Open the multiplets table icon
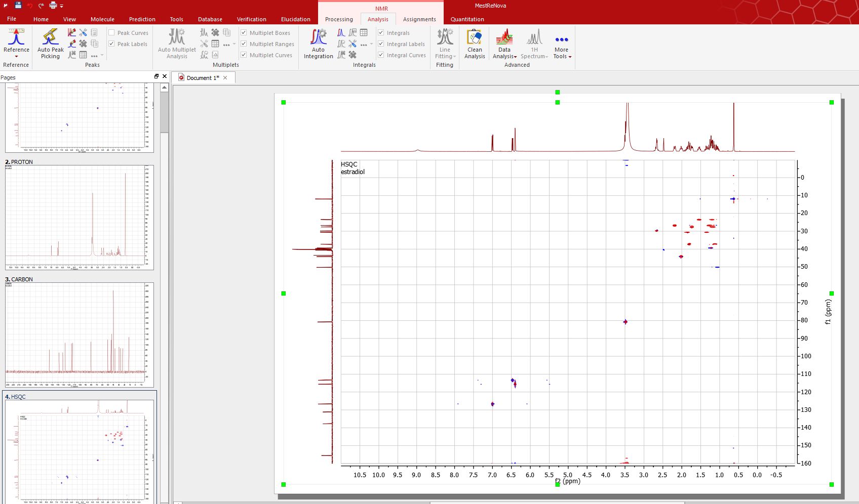Screen dimensions: 859x504 (215, 44)
